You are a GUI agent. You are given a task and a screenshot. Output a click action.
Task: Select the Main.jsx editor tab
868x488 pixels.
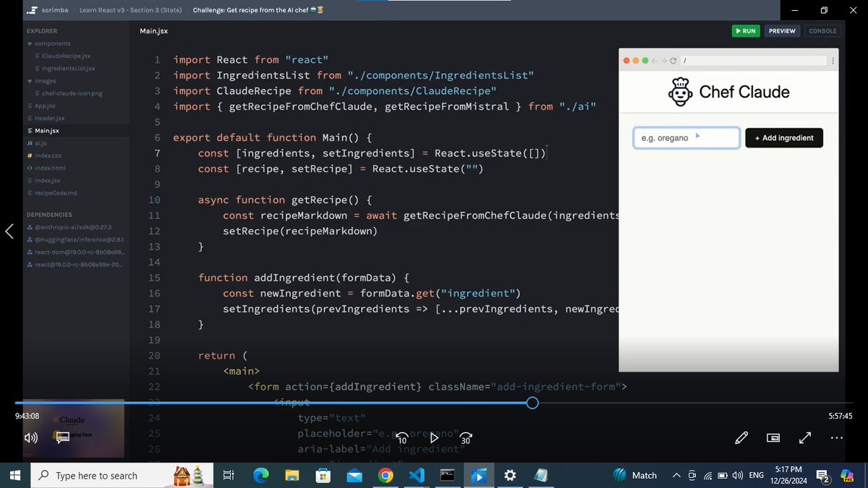[x=153, y=31]
